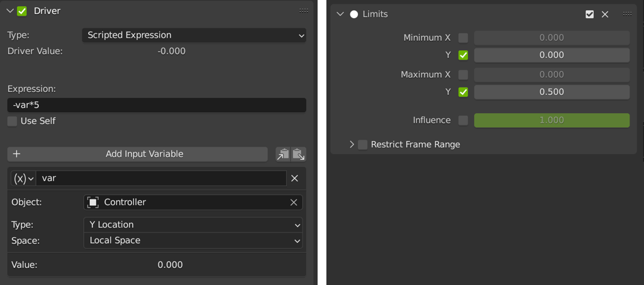Image resolution: width=644 pixels, height=285 pixels.
Task: Copy driver variables icon
Action: (x=283, y=154)
